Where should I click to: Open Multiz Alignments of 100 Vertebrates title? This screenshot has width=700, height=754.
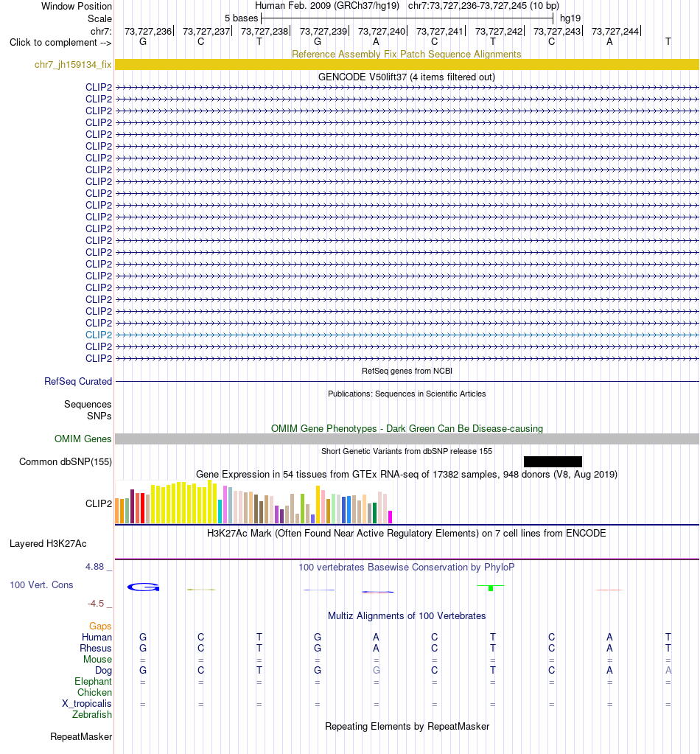click(407, 616)
